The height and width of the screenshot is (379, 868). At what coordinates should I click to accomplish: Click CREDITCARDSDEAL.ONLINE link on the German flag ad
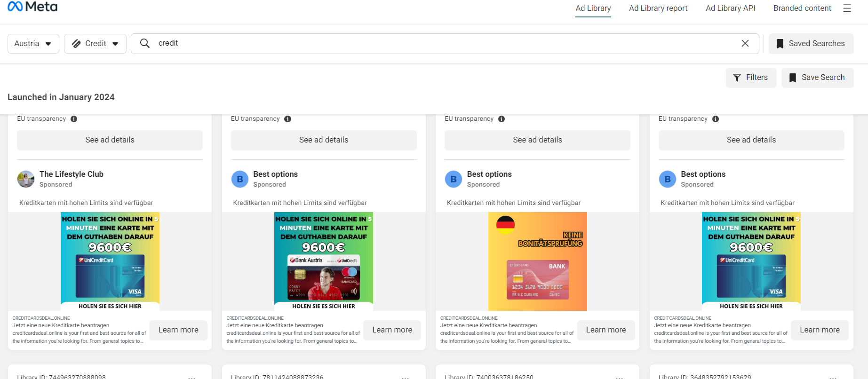pyautogui.click(x=469, y=318)
